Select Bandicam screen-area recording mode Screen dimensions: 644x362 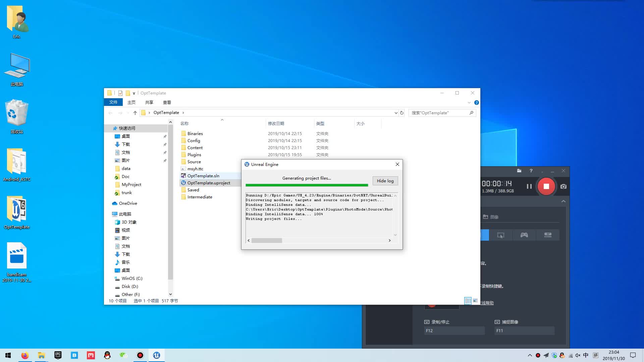click(501, 235)
